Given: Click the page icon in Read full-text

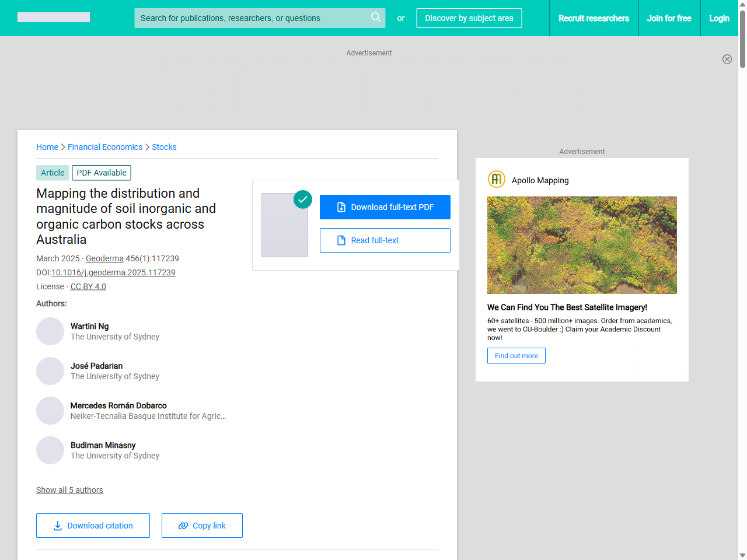Looking at the screenshot, I should [x=342, y=240].
